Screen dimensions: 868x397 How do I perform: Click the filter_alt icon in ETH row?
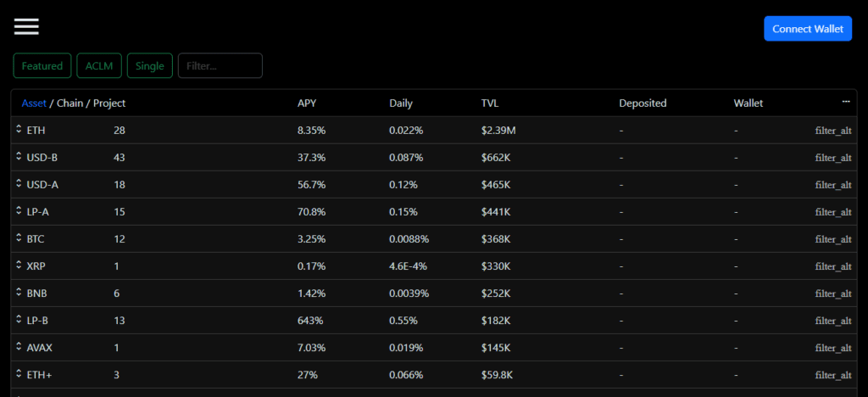click(x=832, y=131)
